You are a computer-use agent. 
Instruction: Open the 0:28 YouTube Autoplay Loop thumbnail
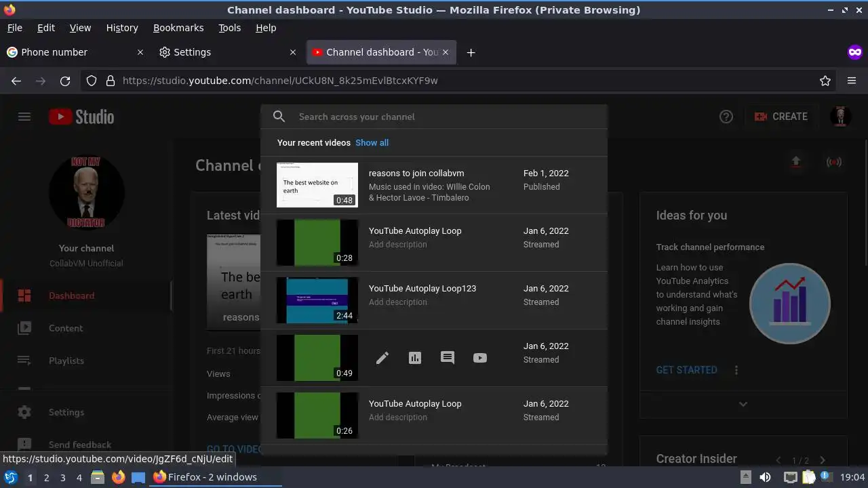(x=317, y=243)
